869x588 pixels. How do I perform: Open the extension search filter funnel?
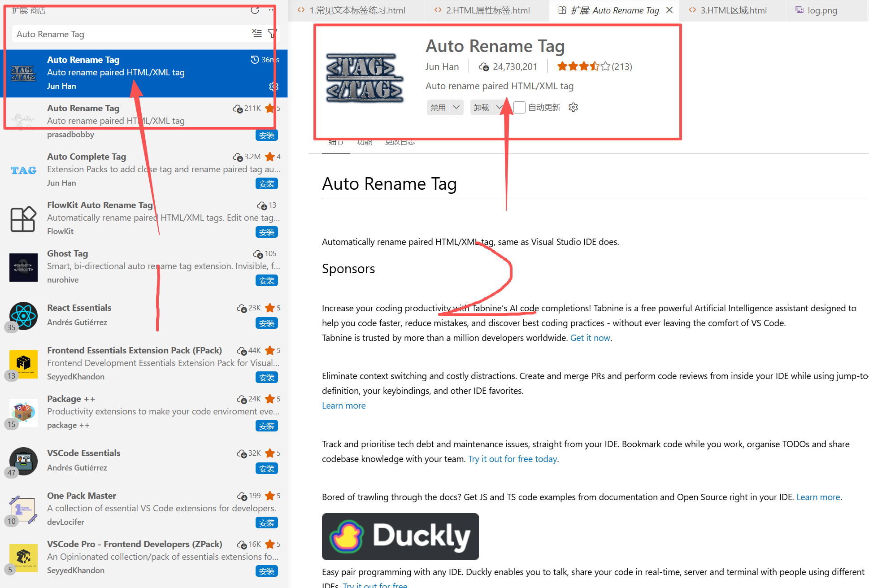point(272,33)
